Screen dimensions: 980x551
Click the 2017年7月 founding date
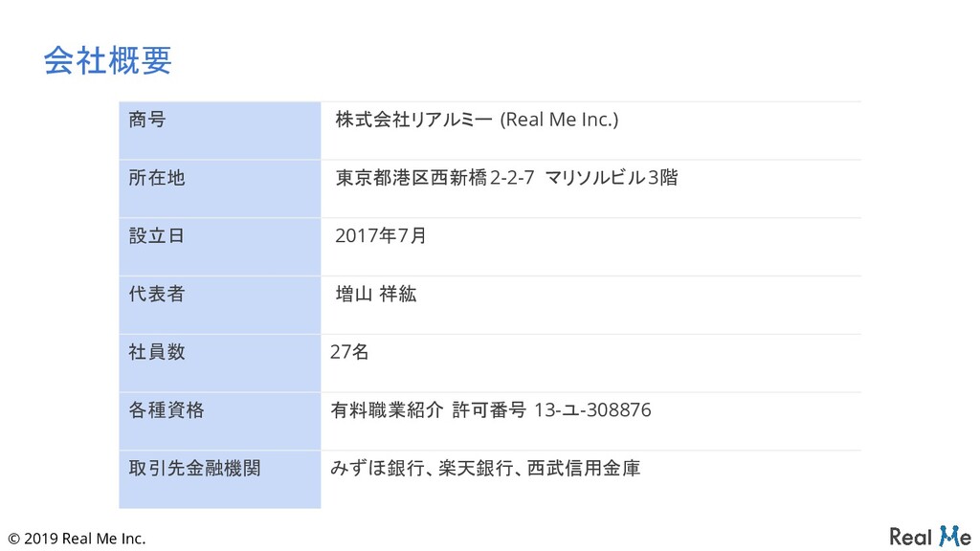click(x=380, y=236)
